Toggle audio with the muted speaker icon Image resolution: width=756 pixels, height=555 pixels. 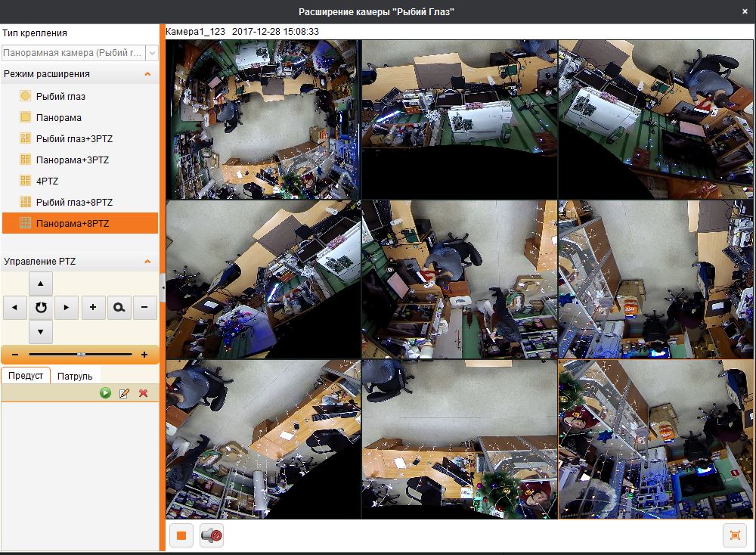(x=211, y=535)
